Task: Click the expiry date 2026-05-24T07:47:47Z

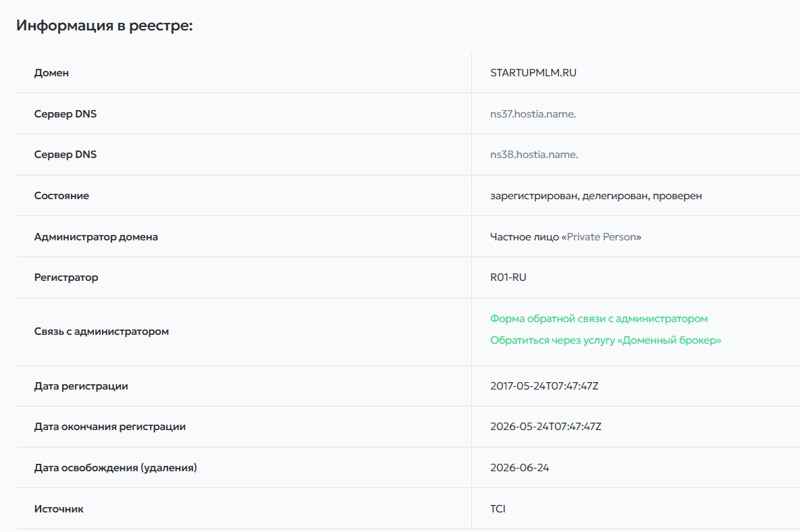Action: click(x=546, y=427)
